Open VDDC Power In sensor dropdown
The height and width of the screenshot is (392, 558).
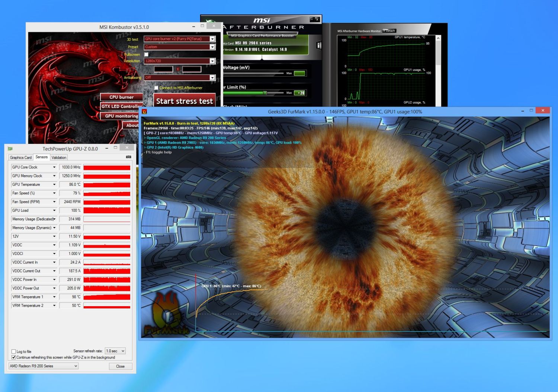(x=54, y=279)
